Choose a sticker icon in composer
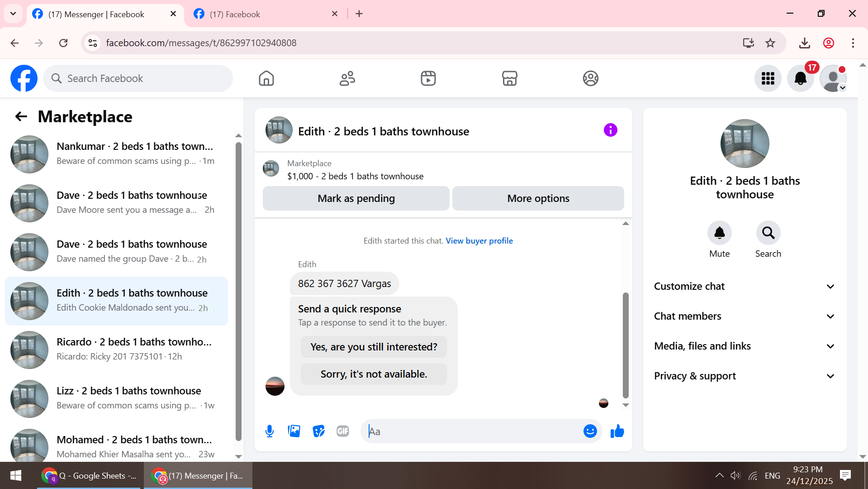Image resolution: width=868 pixels, height=489 pixels. [x=319, y=431]
